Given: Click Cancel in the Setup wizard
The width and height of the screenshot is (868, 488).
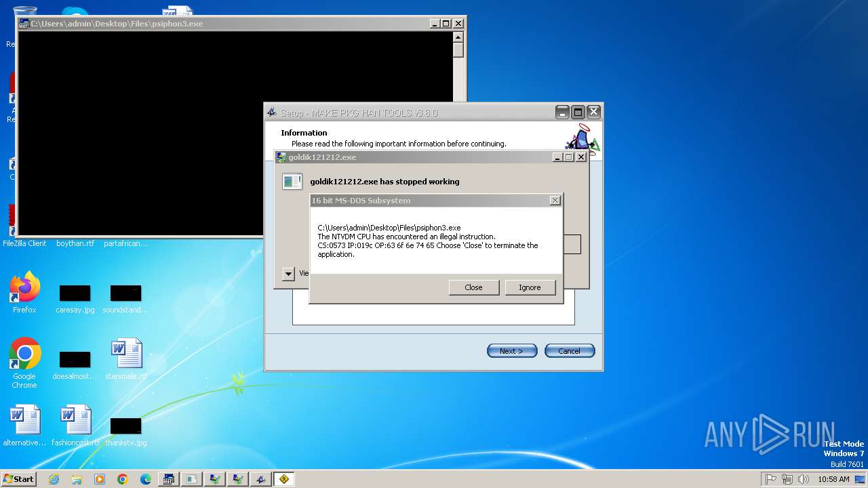Looking at the screenshot, I should tap(570, 351).
